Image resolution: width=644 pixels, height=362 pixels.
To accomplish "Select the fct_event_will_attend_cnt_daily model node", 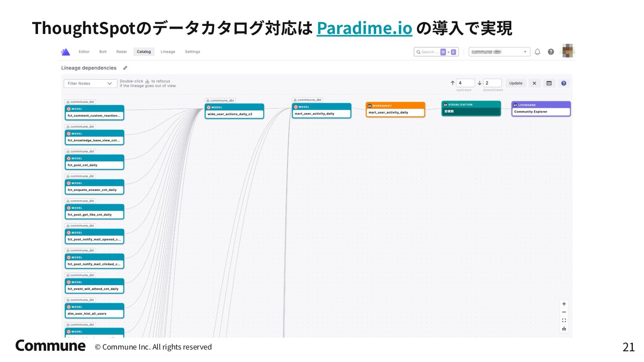I will [x=94, y=286].
